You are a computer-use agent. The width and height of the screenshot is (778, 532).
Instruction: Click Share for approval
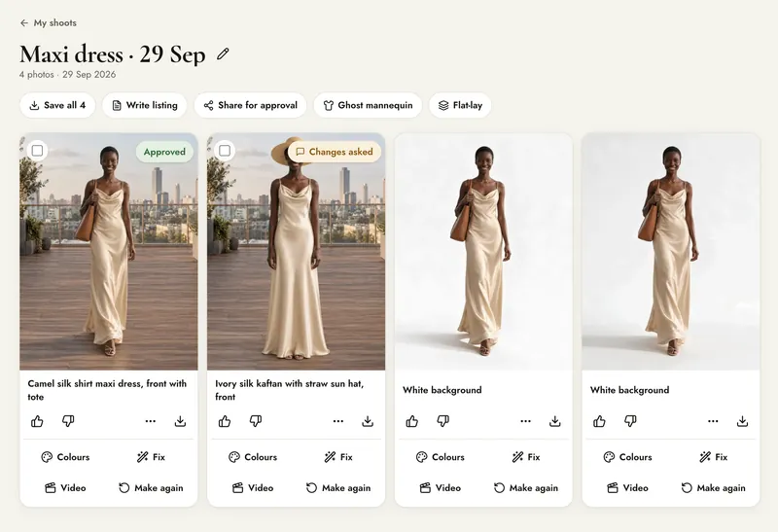pos(251,105)
